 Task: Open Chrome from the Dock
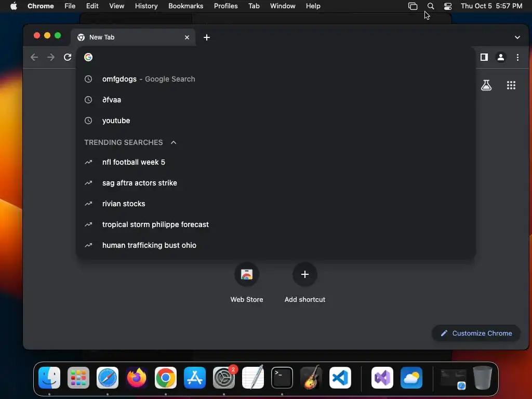[x=166, y=378]
